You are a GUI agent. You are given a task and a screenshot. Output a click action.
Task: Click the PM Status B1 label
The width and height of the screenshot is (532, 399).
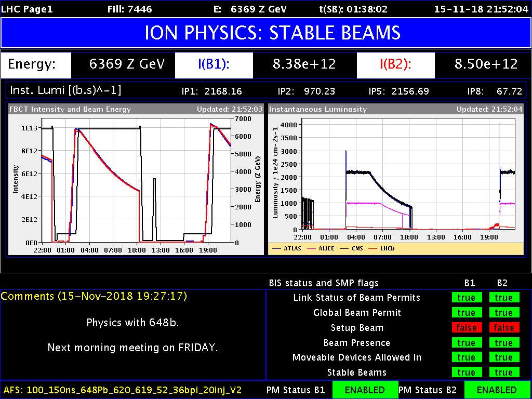click(x=296, y=390)
